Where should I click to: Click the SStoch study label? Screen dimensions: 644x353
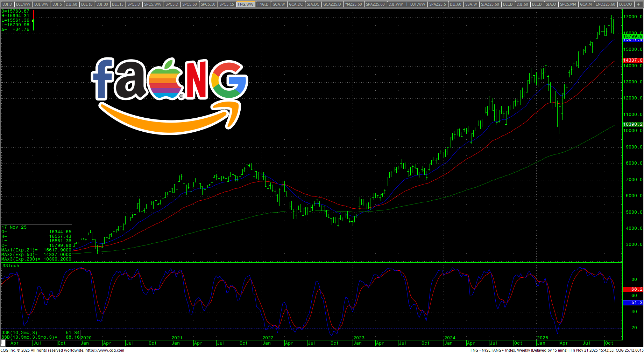(11, 266)
